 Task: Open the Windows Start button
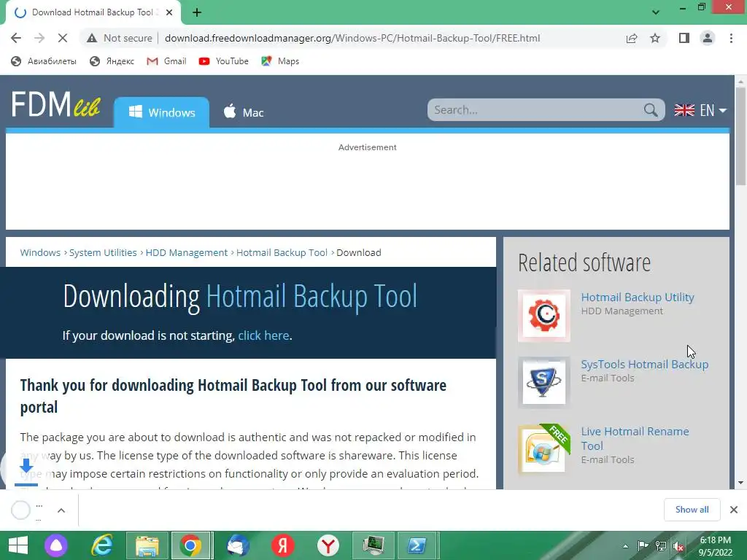click(18, 545)
